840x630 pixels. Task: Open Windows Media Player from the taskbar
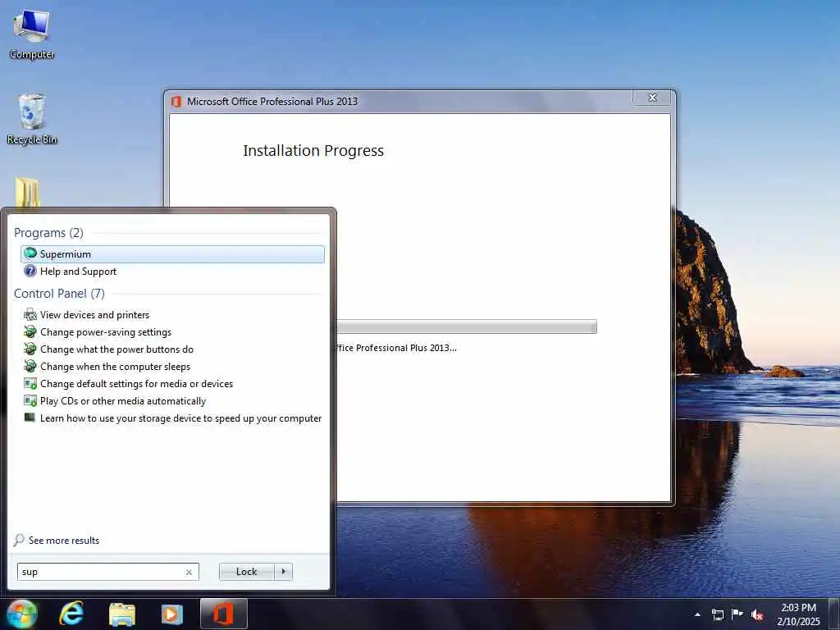[172, 614]
